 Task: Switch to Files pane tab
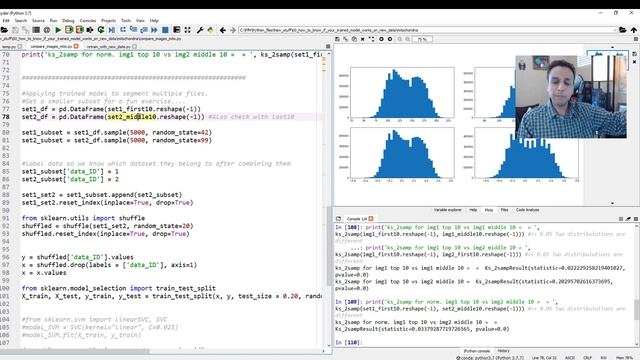[504, 210]
